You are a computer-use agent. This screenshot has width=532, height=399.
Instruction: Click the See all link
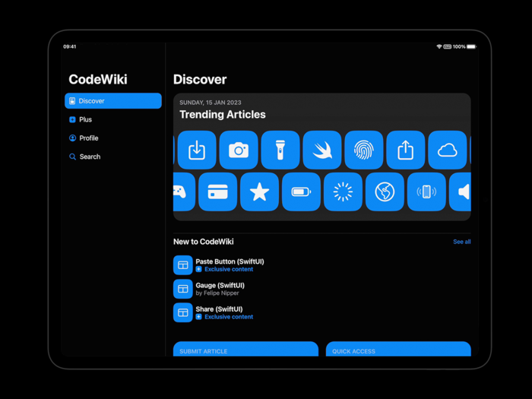tap(462, 242)
